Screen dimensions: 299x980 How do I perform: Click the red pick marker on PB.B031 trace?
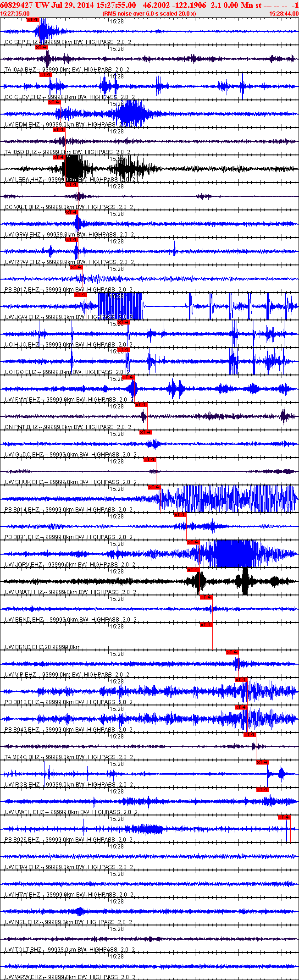coord(180,515)
